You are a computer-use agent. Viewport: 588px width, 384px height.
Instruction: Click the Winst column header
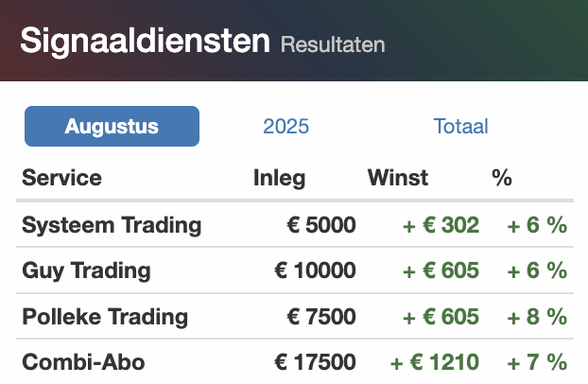tap(398, 177)
